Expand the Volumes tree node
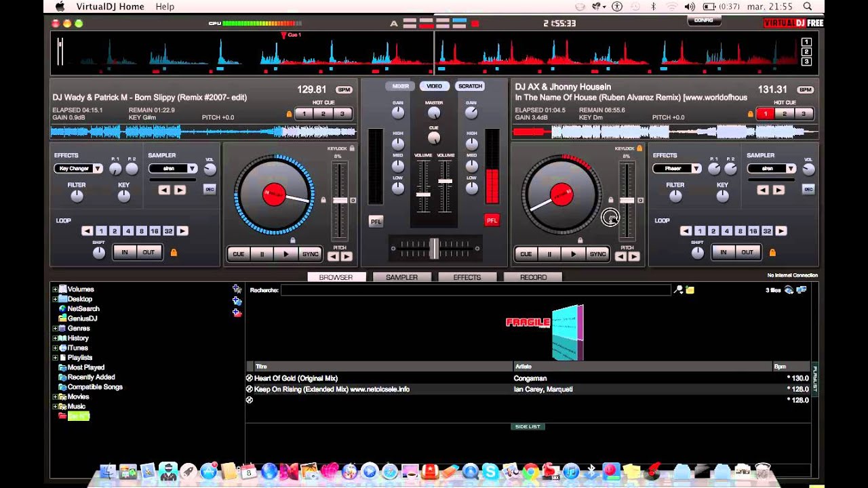Screen dimensions: 868x488 coord(55,289)
